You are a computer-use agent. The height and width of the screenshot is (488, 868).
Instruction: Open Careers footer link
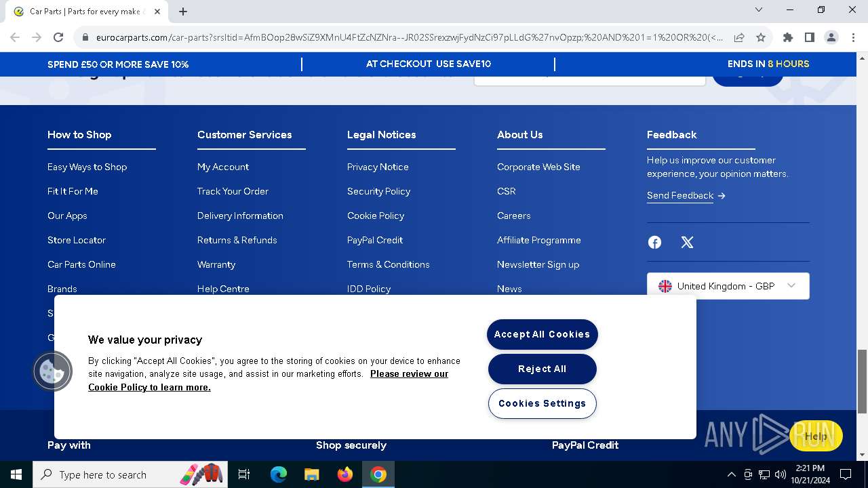(x=514, y=216)
